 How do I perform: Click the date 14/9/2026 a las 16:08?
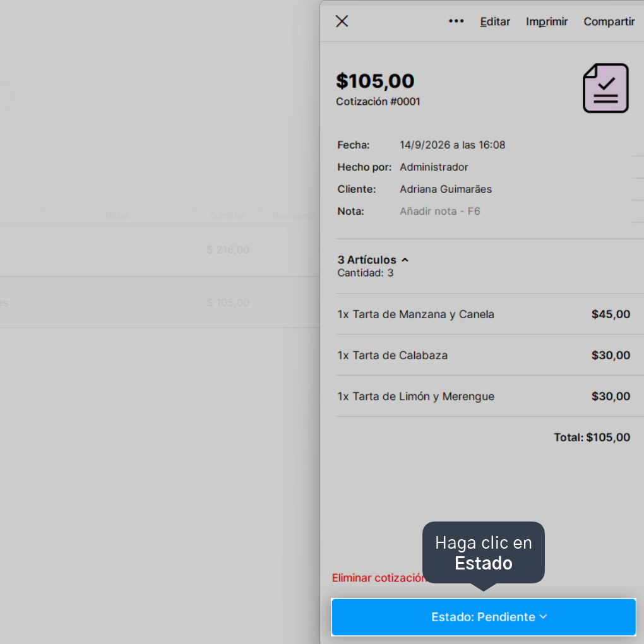(452, 145)
